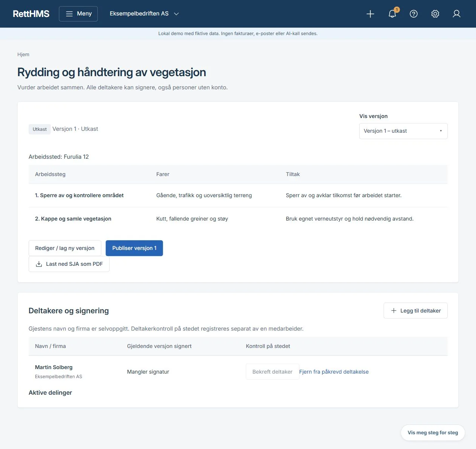Click Legg til deltaker button
Screen dimensions: 476x449
point(415,311)
